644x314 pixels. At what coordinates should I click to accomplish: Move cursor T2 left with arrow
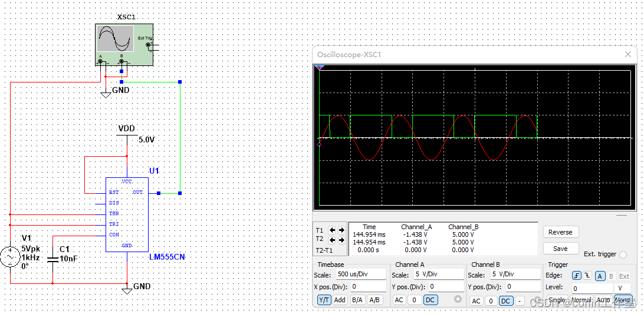tap(332, 240)
